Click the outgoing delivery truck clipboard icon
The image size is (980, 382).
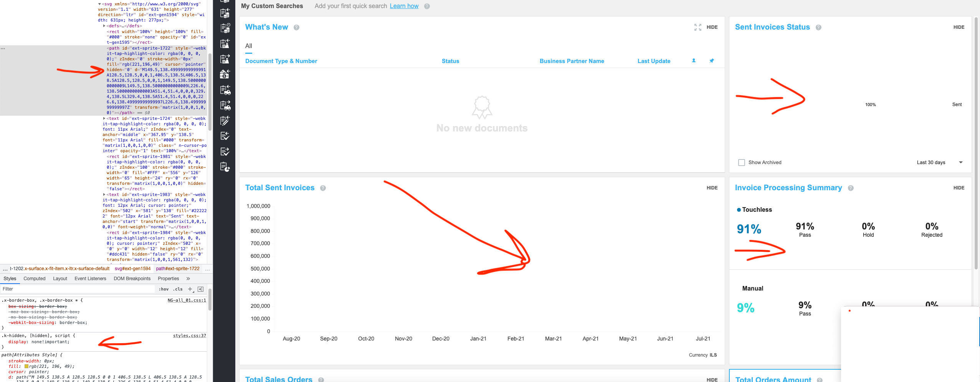[x=226, y=105]
